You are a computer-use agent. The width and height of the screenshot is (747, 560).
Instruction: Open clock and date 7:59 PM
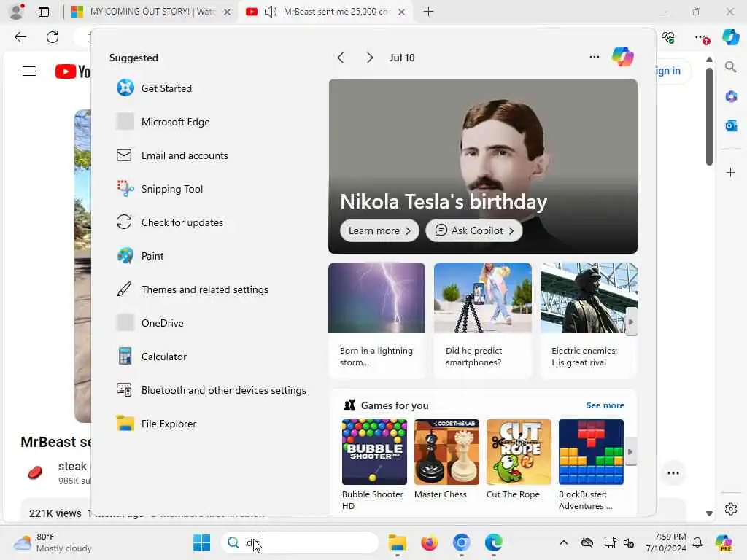(x=665, y=542)
